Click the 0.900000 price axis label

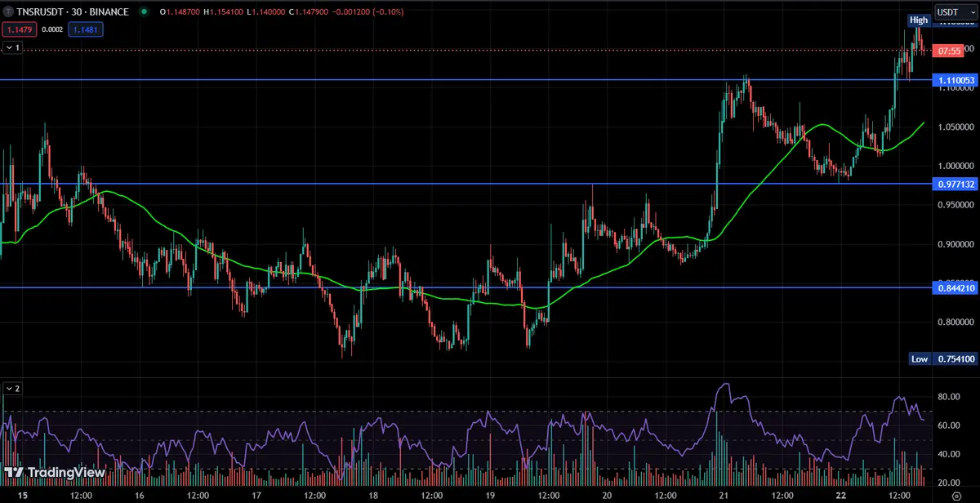pos(955,244)
